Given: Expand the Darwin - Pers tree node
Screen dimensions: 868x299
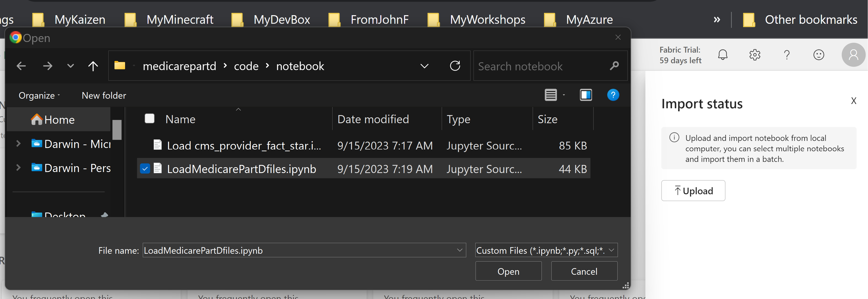Looking at the screenshot, I should pyautogui.click(x=18, y=167).
